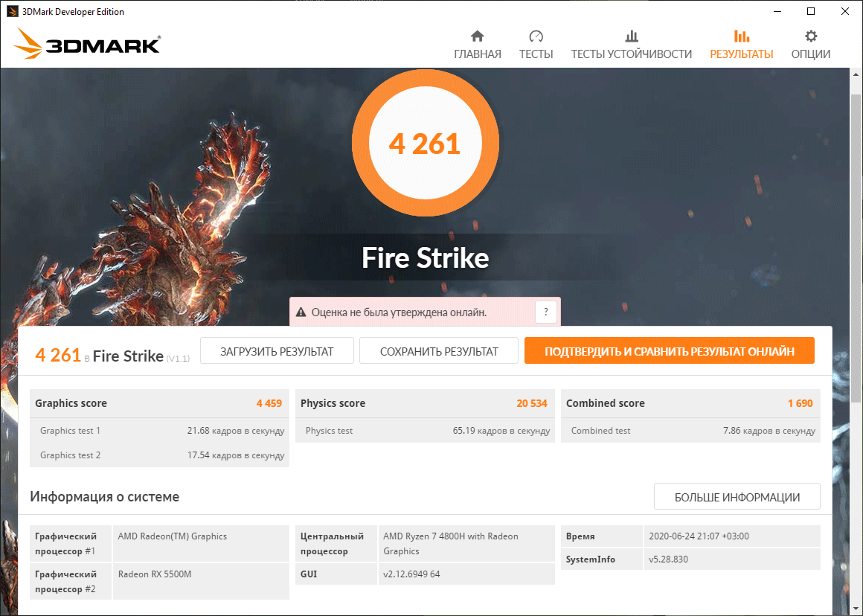Click the Physics score value 20 534

[x=532, y=403]
